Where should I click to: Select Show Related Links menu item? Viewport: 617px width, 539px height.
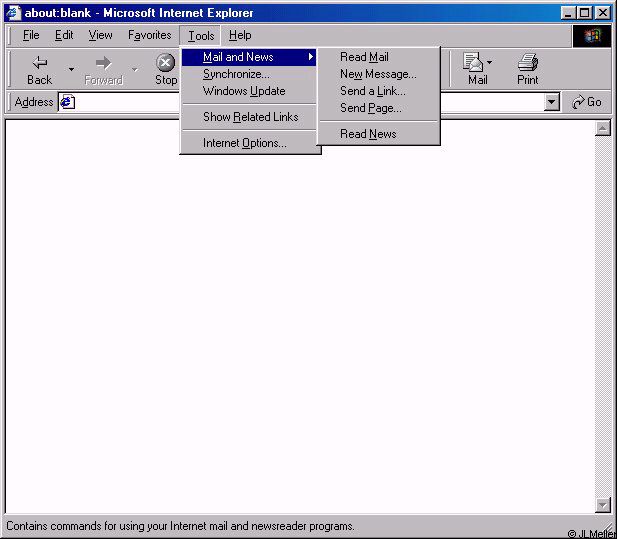coord(249,117)
